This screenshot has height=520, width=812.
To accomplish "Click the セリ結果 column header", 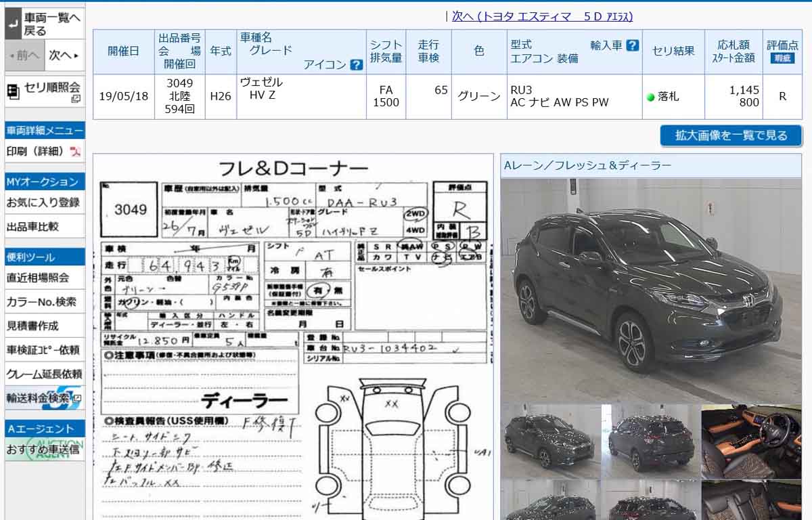I will pos(673,51).
